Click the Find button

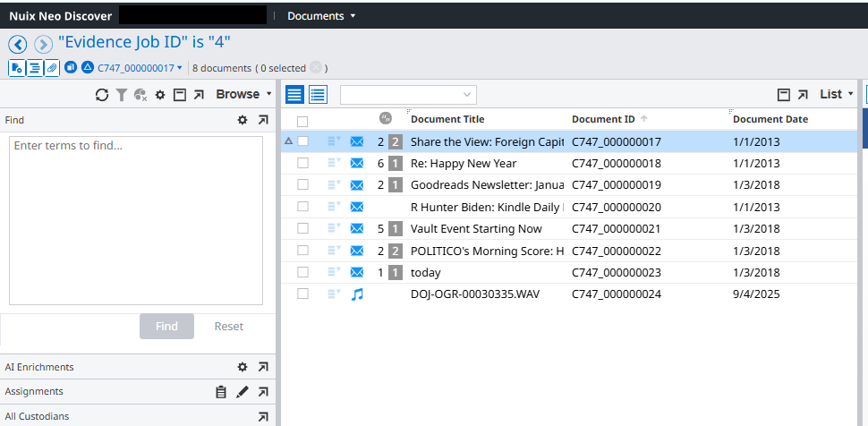pyautogui.click(x=166, y=327)
